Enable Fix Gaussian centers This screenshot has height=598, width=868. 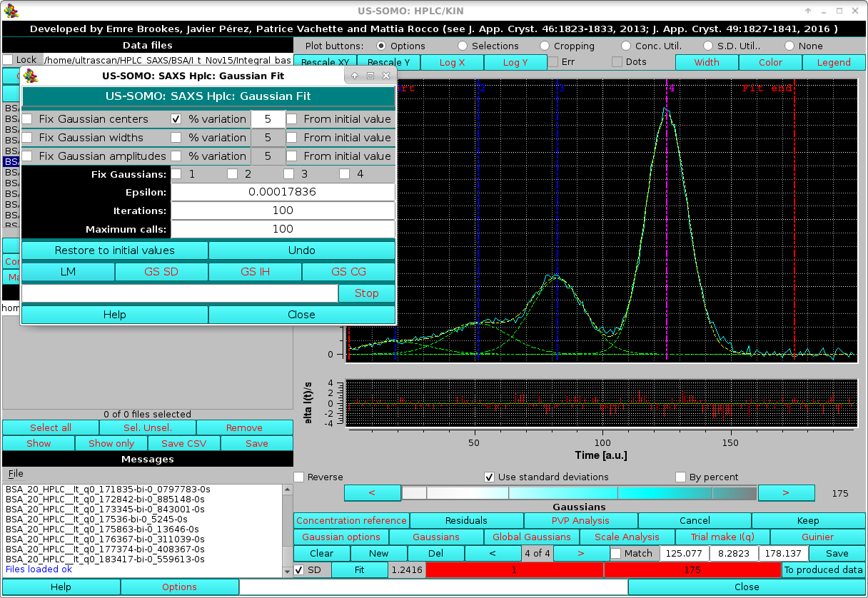click(x=26, y=118)
